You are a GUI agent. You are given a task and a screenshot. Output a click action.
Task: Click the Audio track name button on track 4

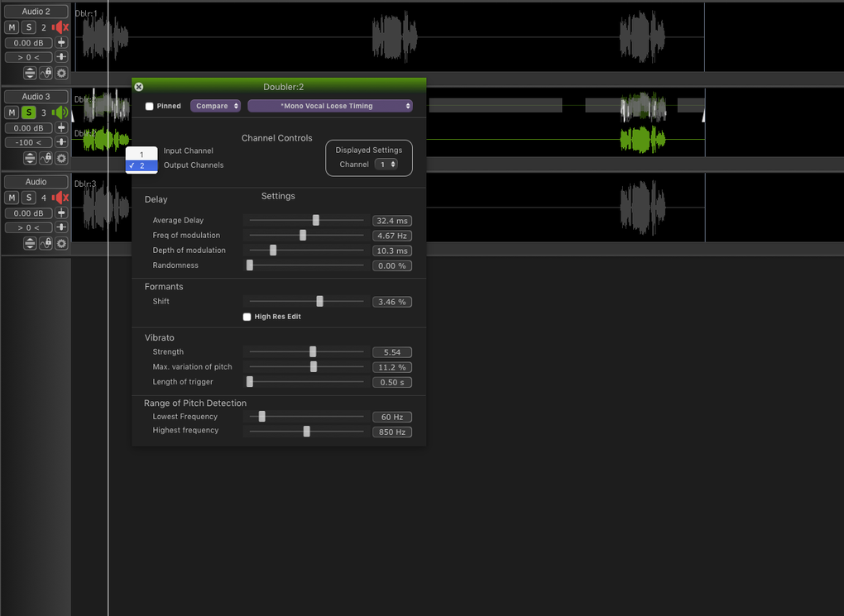[x=36, y=182]
